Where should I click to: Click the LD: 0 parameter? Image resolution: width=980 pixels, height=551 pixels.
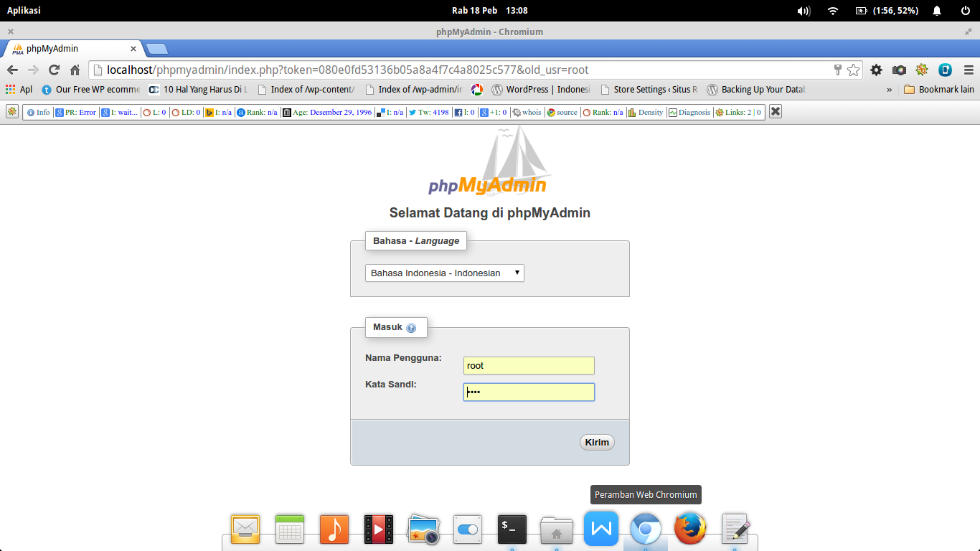click(186, 112)
